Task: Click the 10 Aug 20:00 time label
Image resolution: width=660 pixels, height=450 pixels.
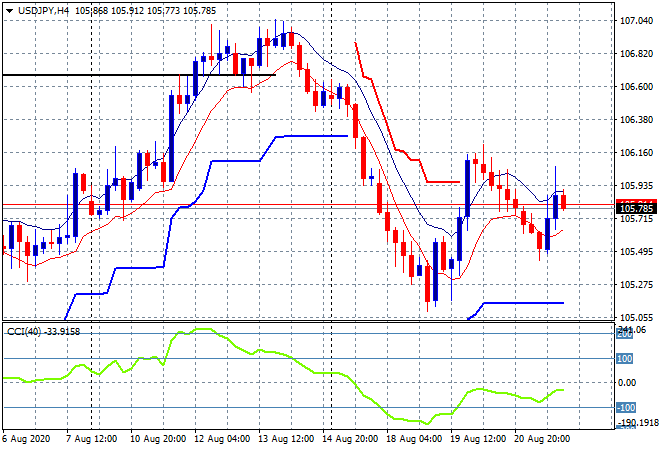Action: point(158,439)
